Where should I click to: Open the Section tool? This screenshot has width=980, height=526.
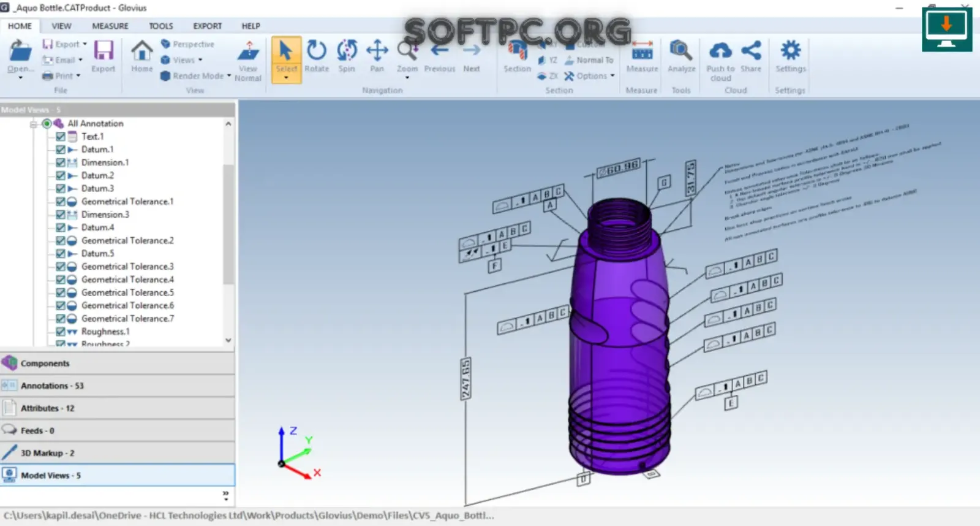pos(518,50)
